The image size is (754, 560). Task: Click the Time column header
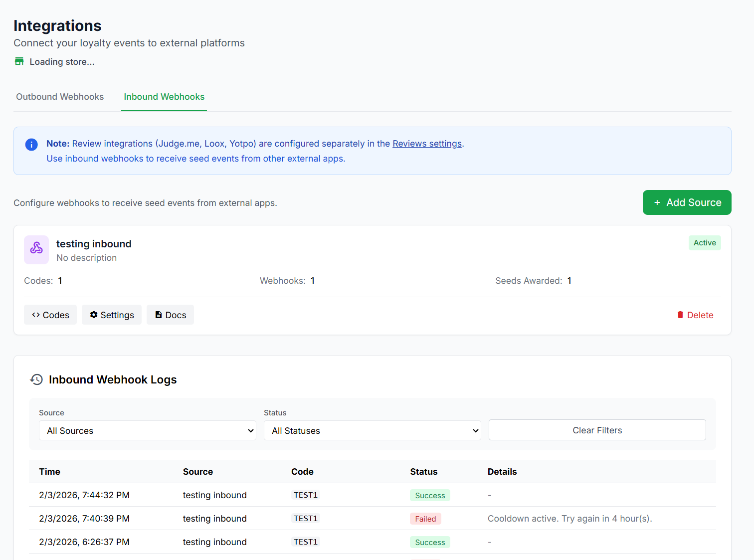[50, 472]
